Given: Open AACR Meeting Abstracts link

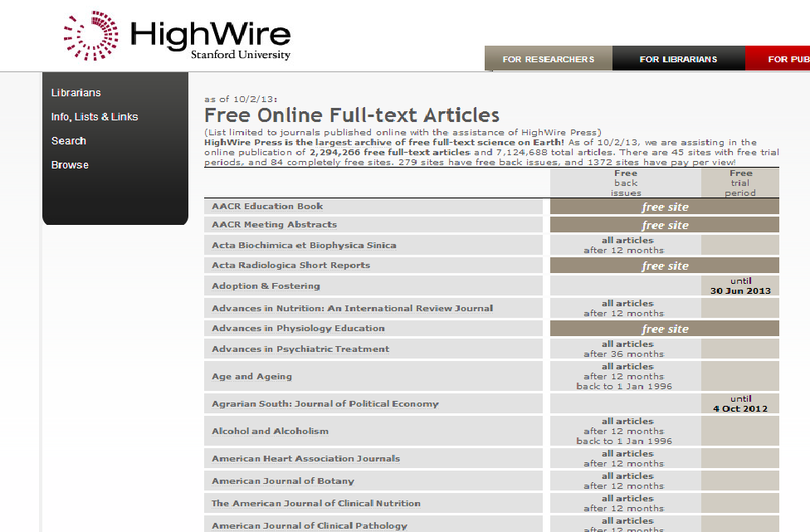Looking at the screenshot, I should 274,225.
